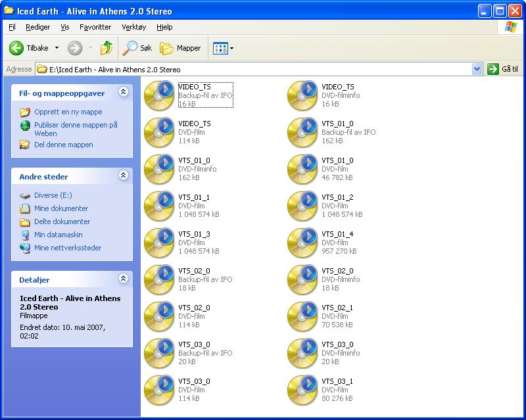Click the grey forward arrow icon
This screenshot has height=420, width=526.
point(75,48)
